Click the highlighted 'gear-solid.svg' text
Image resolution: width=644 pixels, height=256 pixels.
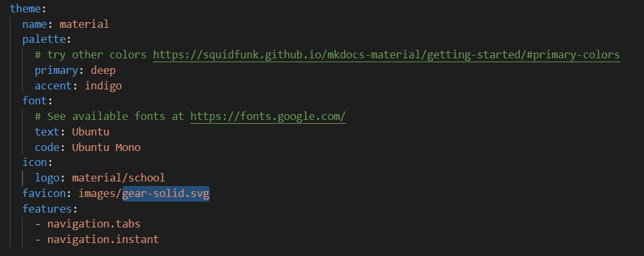pos(166,193)
